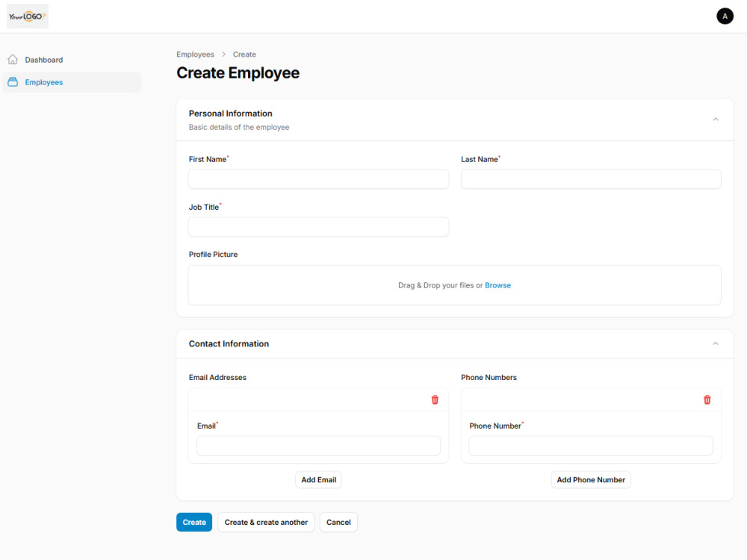Screen dimensions: 747x560
Task: Click the Add Email button
Action: tap(319, 479)
